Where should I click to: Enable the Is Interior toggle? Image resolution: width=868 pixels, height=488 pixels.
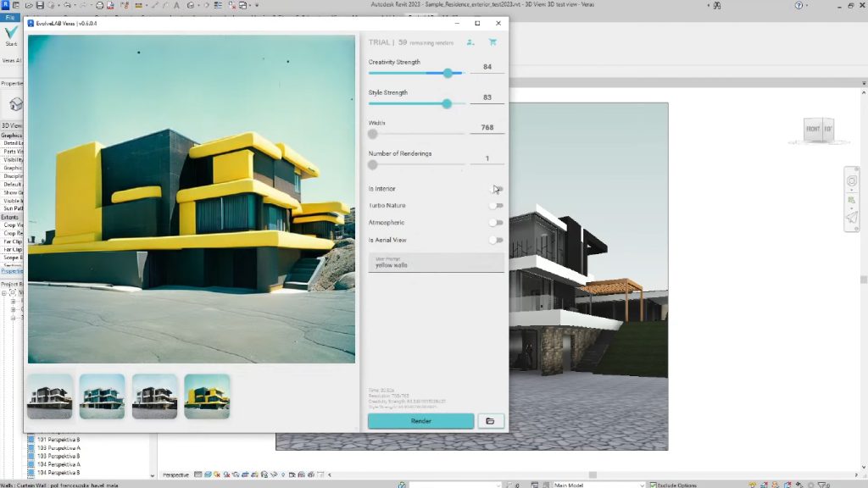point(496,189)
